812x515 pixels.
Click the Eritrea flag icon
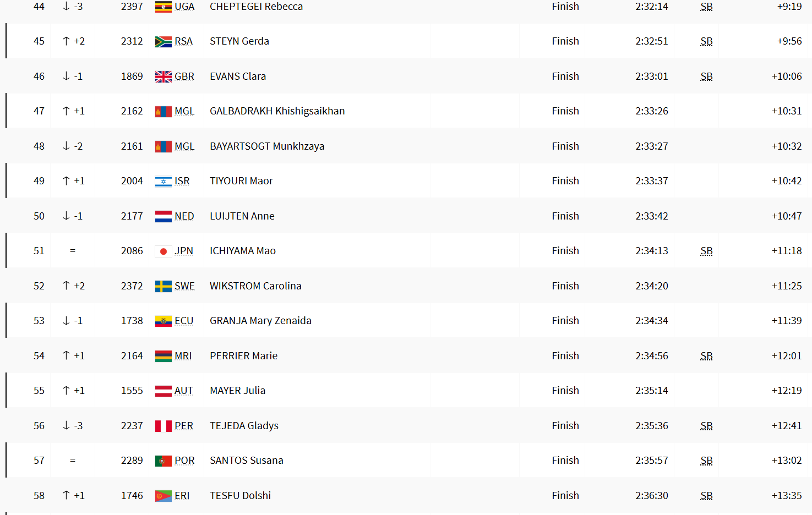pyautogui.click(x=163, y=496)
